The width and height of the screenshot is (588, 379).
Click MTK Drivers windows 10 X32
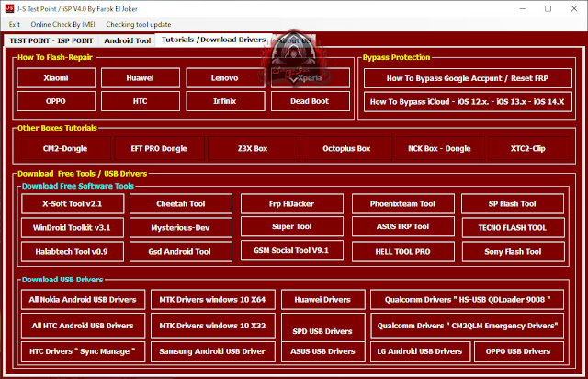point(213,326)
